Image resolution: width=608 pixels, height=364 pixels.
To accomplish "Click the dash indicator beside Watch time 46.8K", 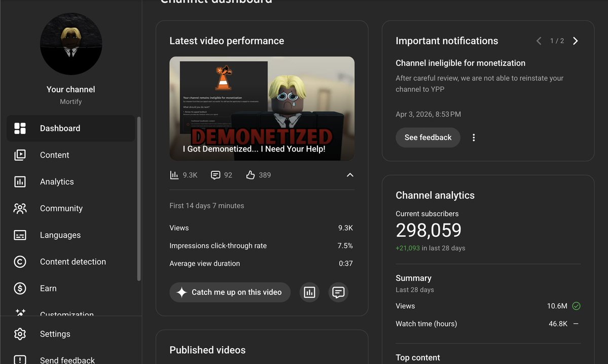I will click(576, 323).
